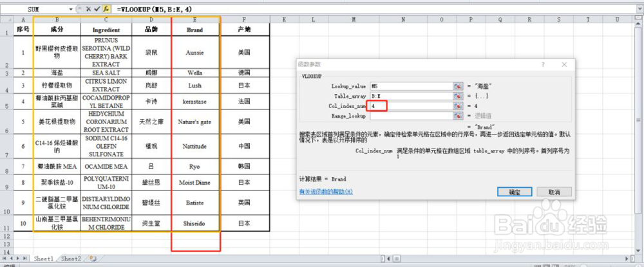The width and height of the screenshot is (644, 267).
Task: Click the cell containing kerastase
Action: pos(194,101)
